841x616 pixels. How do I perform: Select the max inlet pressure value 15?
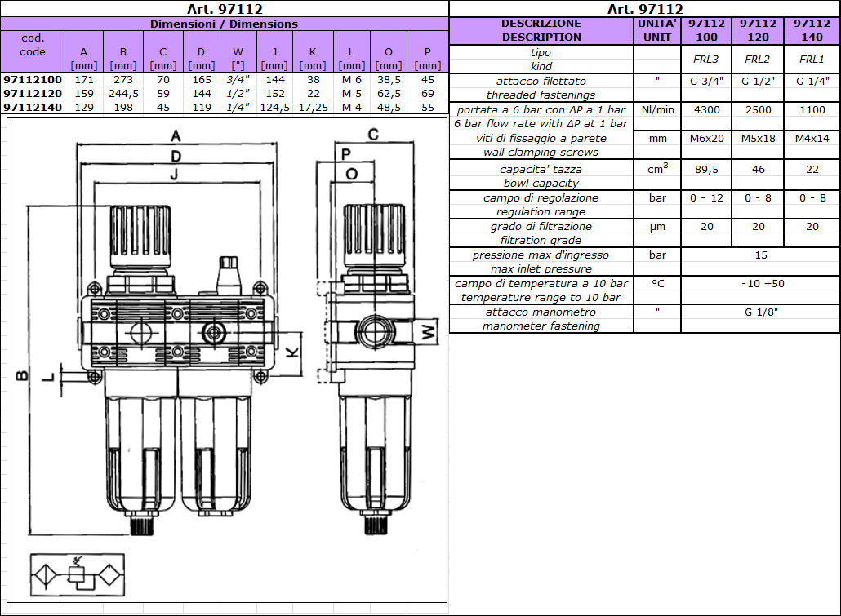click(760, 255)
